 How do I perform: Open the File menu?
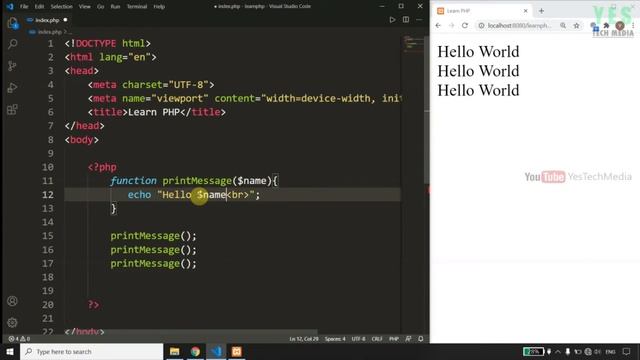point(24,7)
